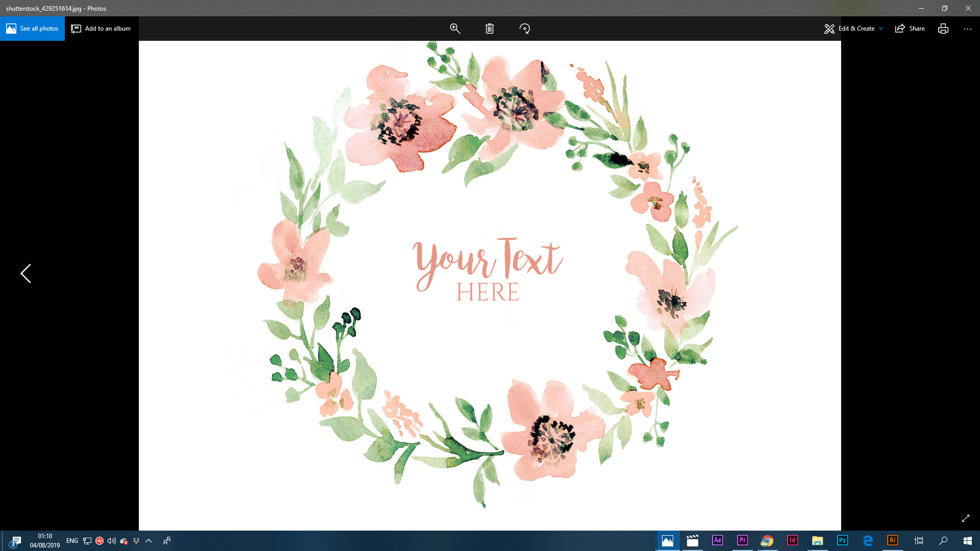Launch Photoshop from the taskbar

842,541
